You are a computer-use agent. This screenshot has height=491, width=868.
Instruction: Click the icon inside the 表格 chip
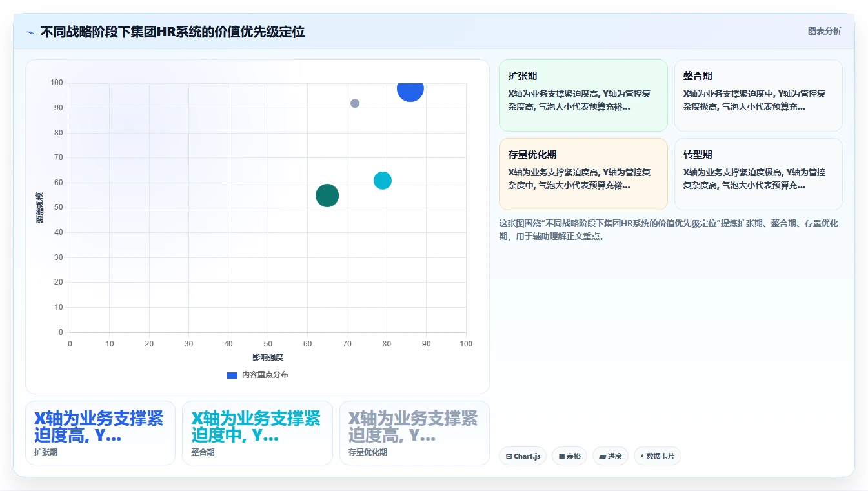pyautogui.click(x=561, y=456)
